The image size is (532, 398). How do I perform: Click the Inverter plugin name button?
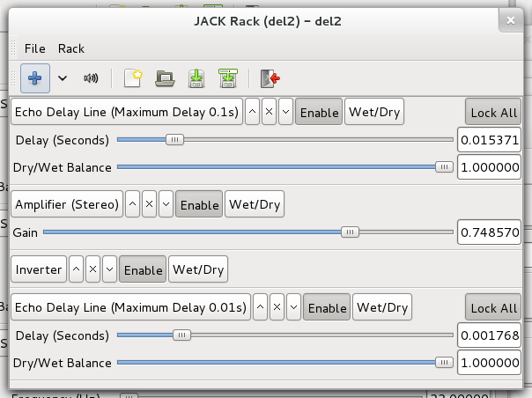pyautogui.click(x=39, y=269)
